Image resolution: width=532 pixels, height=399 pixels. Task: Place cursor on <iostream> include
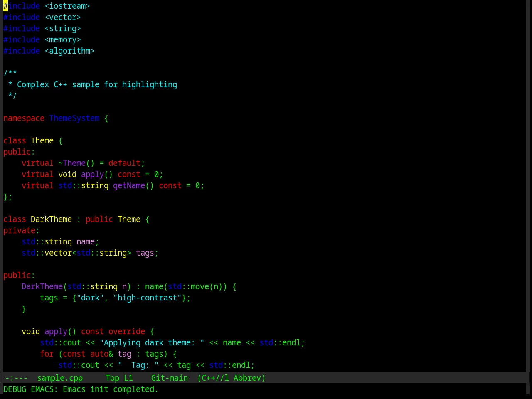pos(67,6)
